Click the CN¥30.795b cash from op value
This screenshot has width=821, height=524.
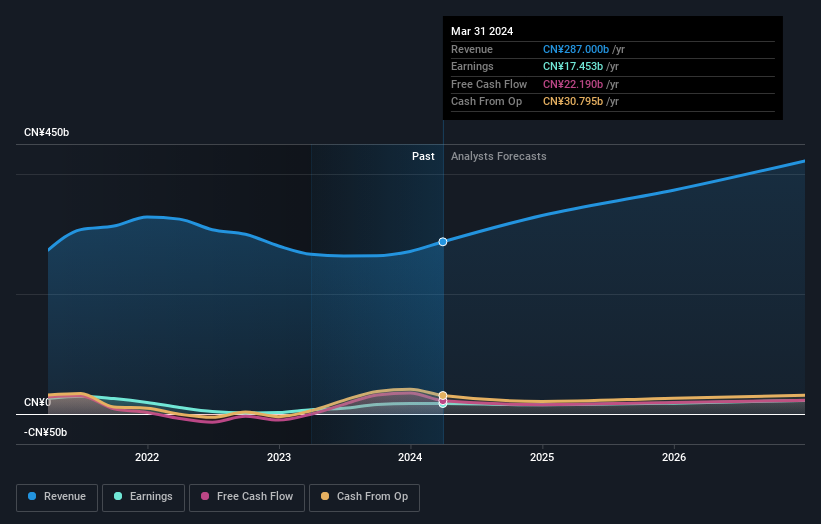pyautogui.click(x=573, y=102)
